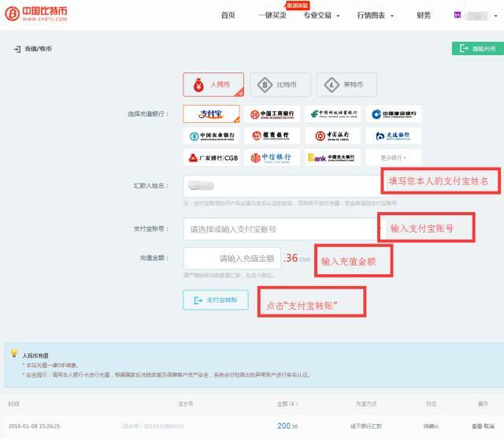
Task: Choose 中国工商银行 as recharge bank
Action: 272,113
